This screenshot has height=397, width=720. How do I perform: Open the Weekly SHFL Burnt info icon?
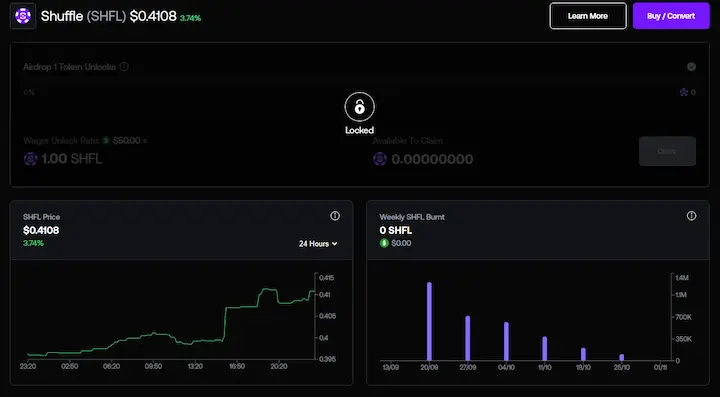coord(691,216)
